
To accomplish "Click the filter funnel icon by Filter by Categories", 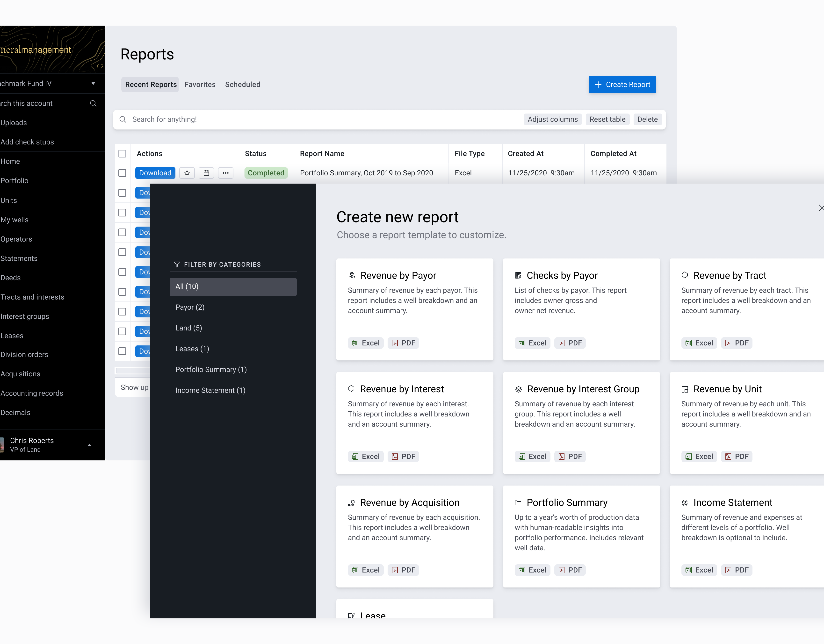I will point(177,264).
